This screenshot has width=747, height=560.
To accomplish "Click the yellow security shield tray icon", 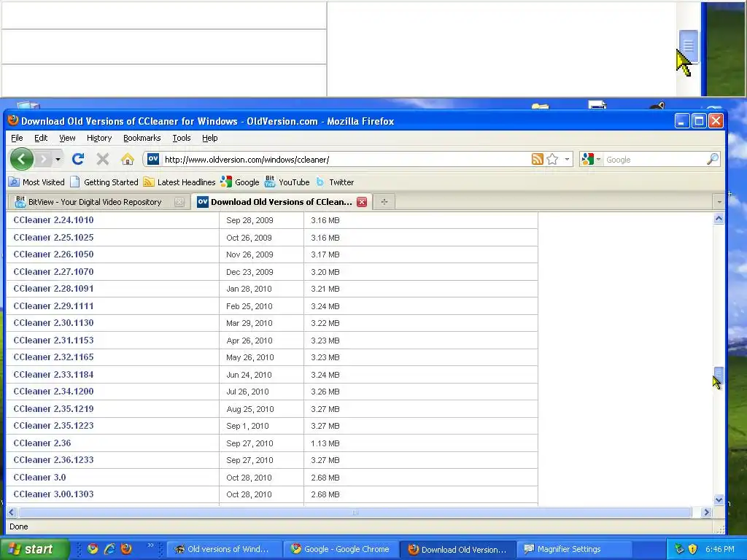I will (692, 549).
